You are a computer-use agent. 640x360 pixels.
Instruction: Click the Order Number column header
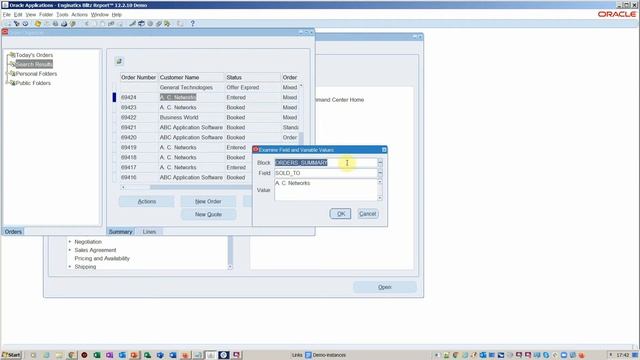(x=138, y=77)
